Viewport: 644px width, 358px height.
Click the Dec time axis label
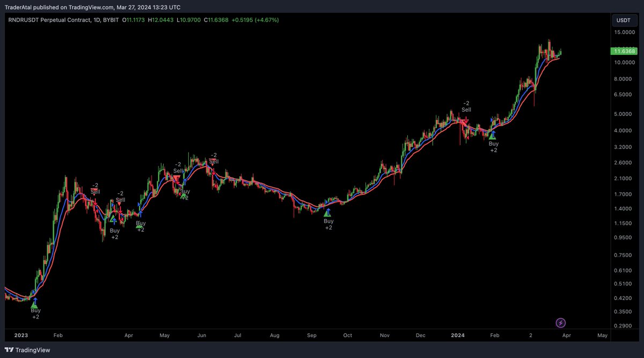point(420,335)
